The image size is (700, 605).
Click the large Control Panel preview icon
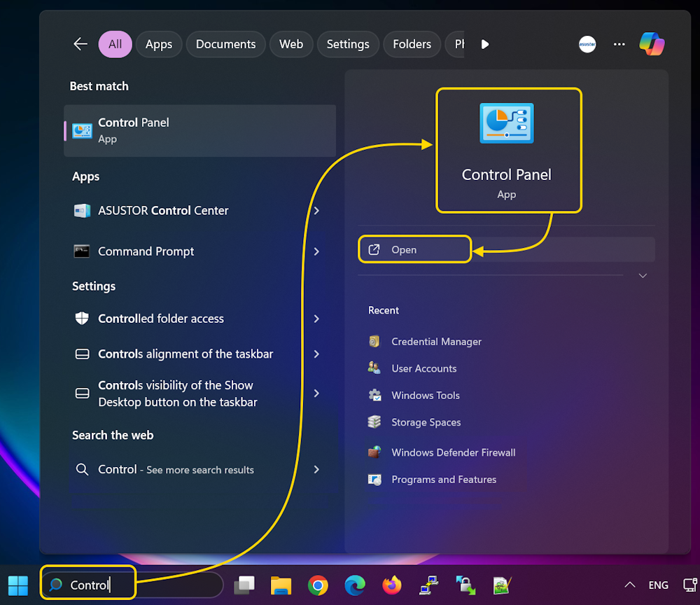point(507,123)
